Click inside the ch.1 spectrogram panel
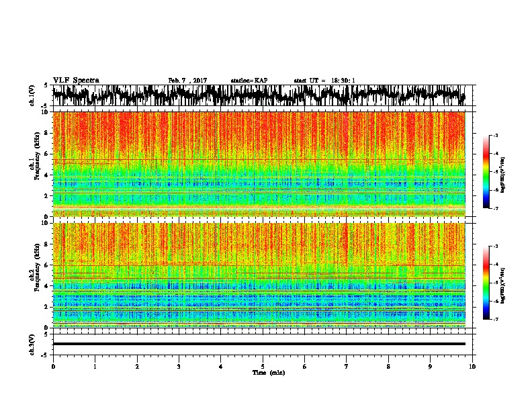Viewport: 532px width, 411px height. 259,164
